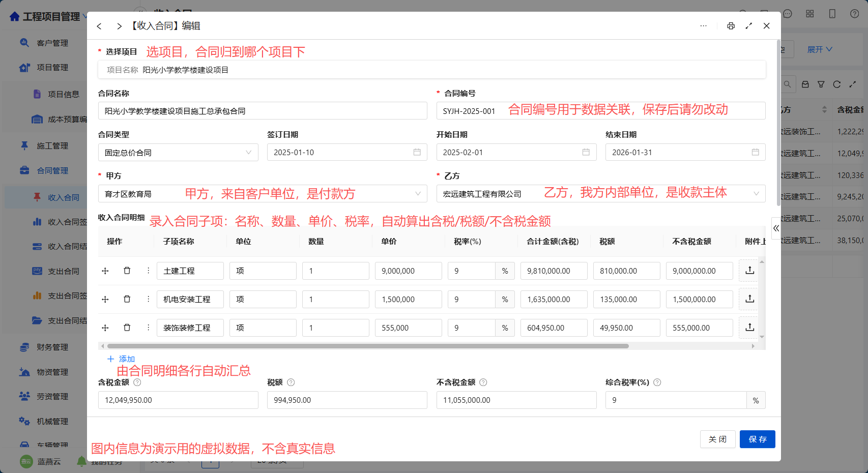Open the more options ellipsis in dialog header
868x473 pixels.
[x=703, y=26]
